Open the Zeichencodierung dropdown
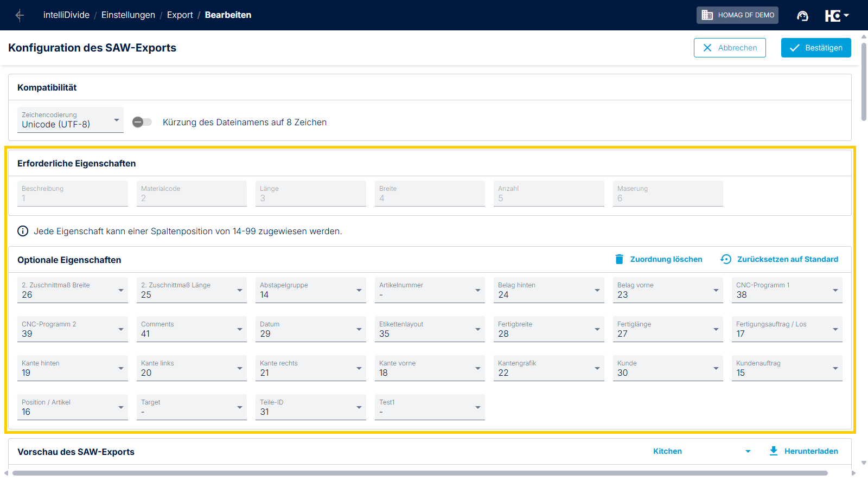The image size is (868, 488). click(x=71, y=120)
